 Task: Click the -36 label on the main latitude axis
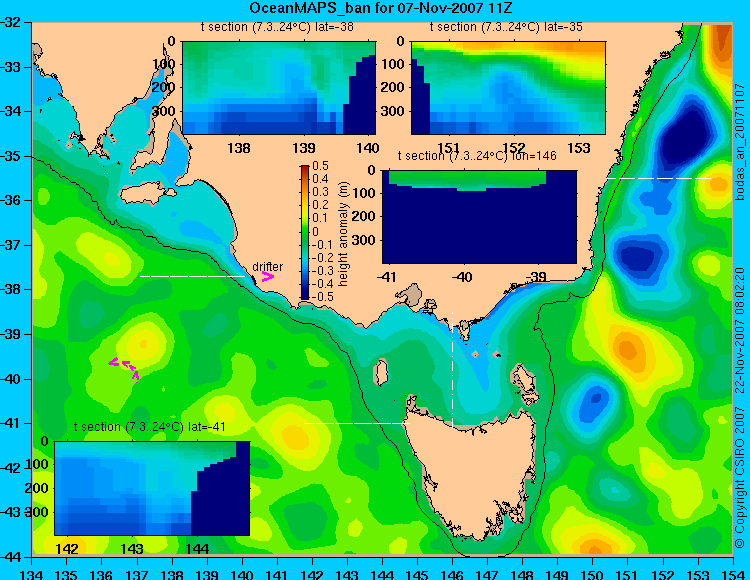(x=11, y=200)
